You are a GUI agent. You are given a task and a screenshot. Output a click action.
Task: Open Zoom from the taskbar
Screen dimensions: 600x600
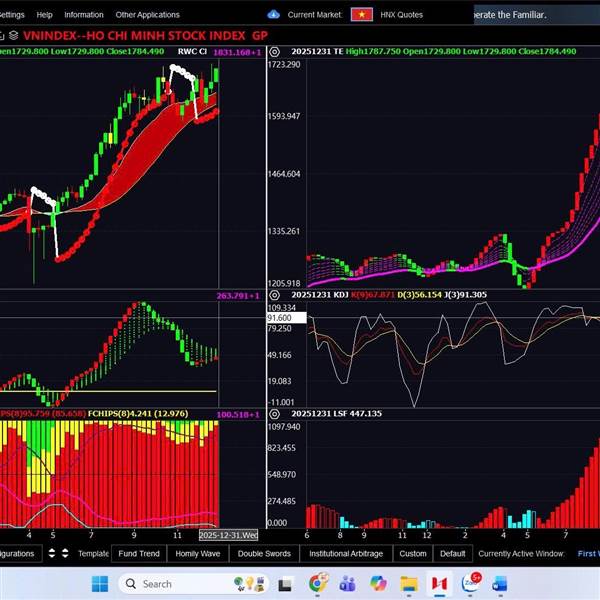(468, 583)
